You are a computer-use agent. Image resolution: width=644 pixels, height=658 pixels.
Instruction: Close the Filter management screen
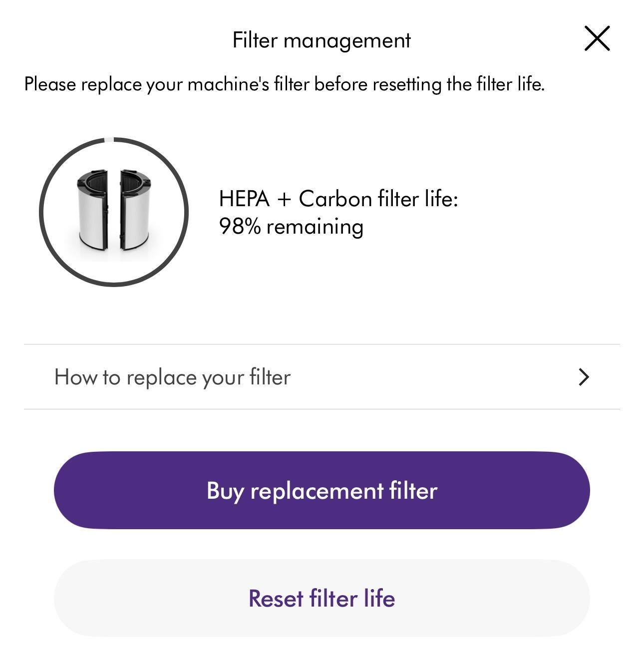tap(597, 39)
